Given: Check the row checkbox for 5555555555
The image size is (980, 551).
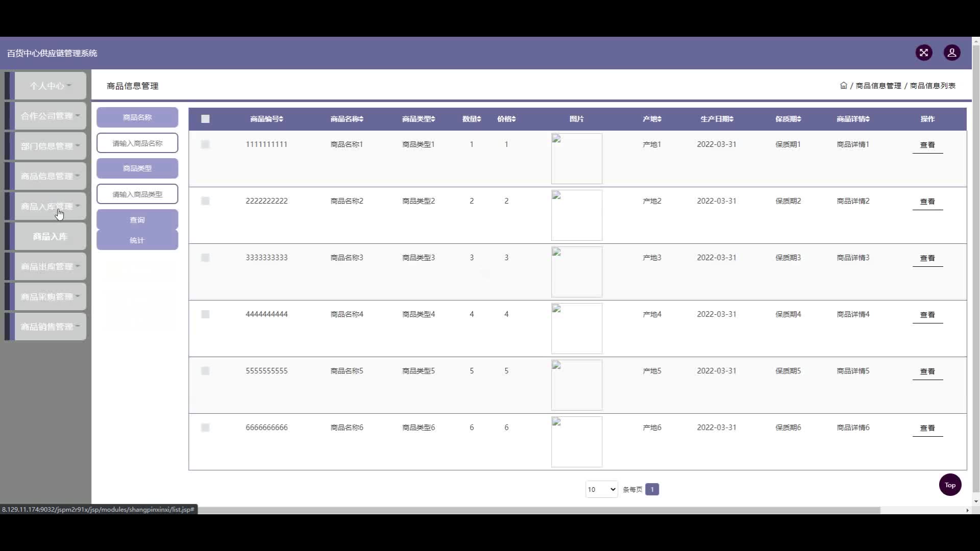Looking at the screenshot, I should 205,371.
